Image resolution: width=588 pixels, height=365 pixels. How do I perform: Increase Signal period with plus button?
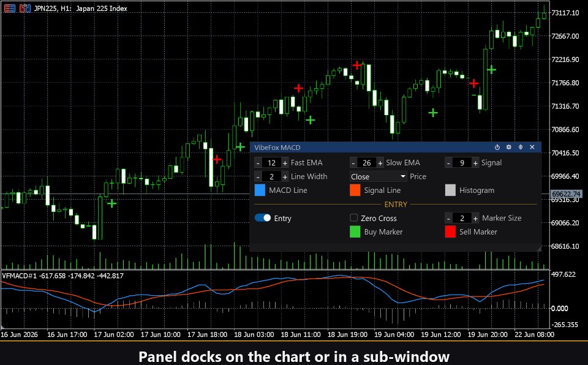(475, 163)
